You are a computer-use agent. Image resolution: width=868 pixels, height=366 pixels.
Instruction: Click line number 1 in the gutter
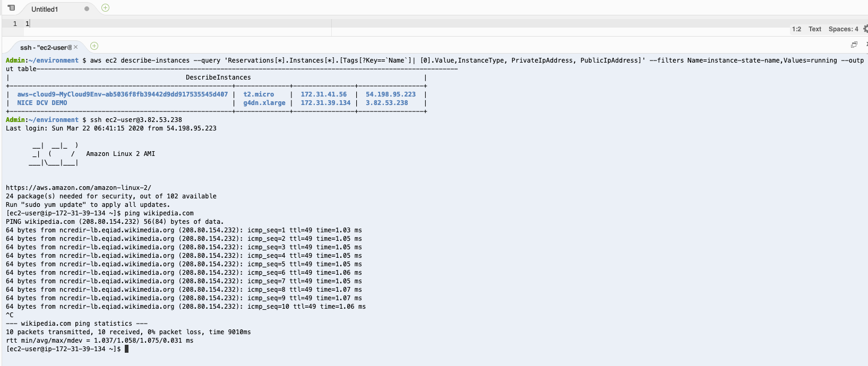(15, 23)
